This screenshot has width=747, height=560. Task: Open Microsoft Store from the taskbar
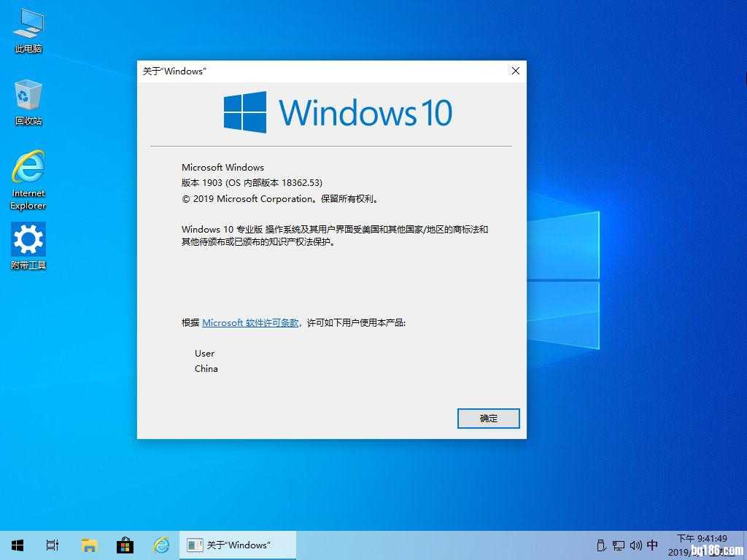click(125, 545)
